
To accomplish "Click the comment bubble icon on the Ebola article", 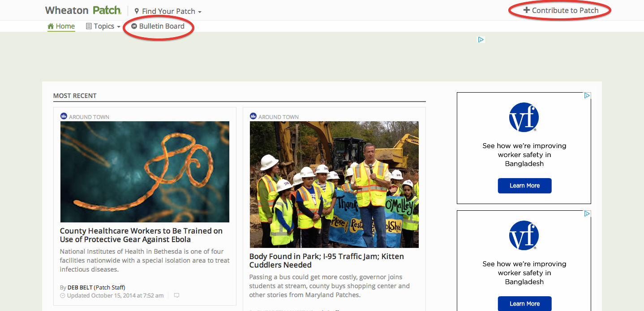I will (x=176, y=295).
